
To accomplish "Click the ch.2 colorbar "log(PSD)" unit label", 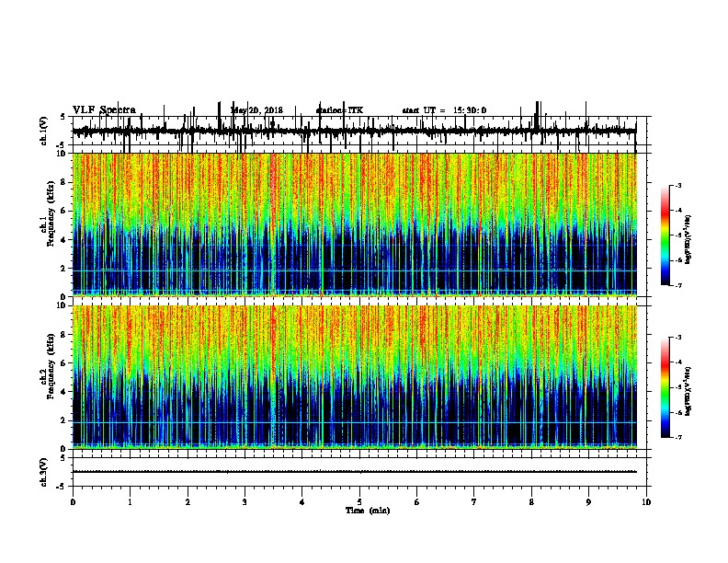I will (688, 391).
